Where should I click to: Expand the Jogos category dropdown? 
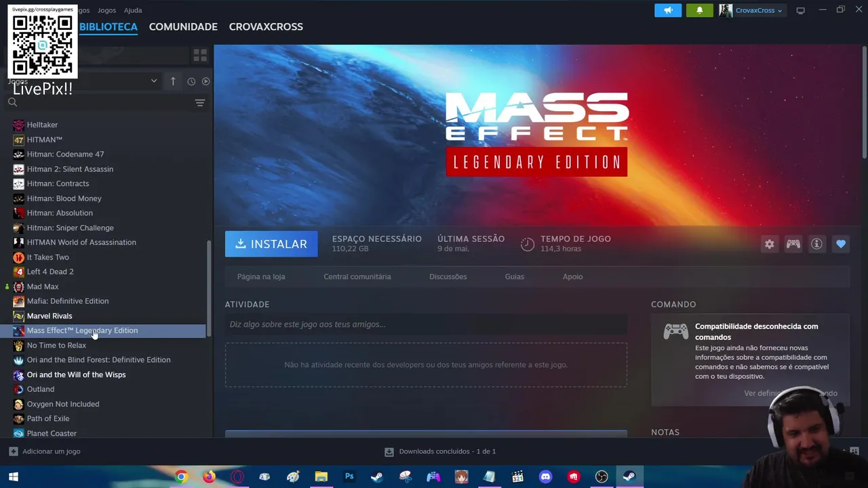154,81
